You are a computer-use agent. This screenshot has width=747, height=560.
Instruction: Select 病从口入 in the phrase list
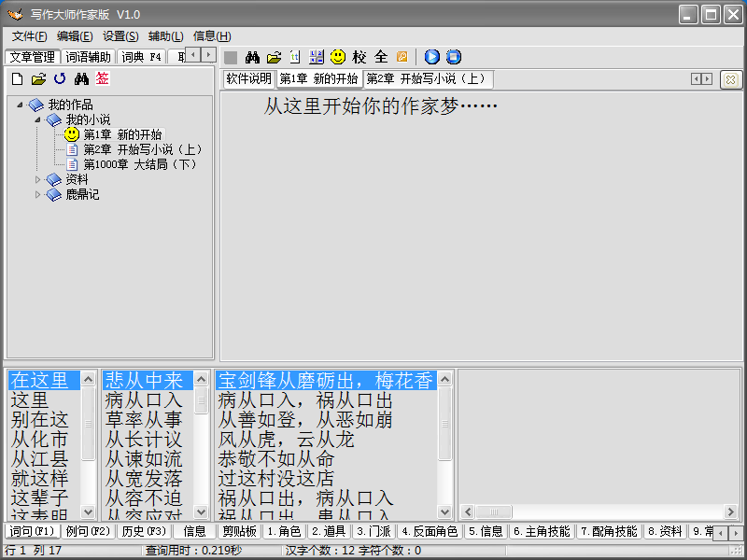144,400
